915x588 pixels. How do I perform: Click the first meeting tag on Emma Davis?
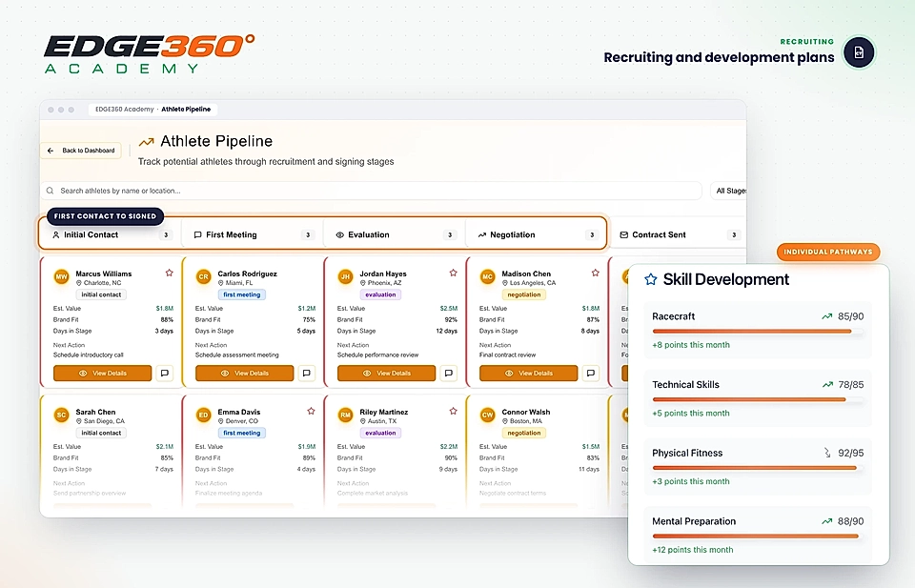coord(241,433)
